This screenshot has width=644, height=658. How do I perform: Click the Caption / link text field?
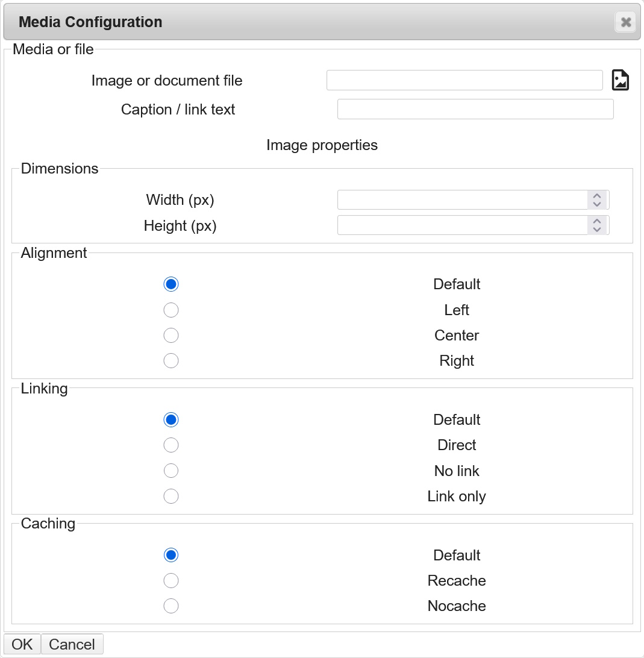pos(475,110)
